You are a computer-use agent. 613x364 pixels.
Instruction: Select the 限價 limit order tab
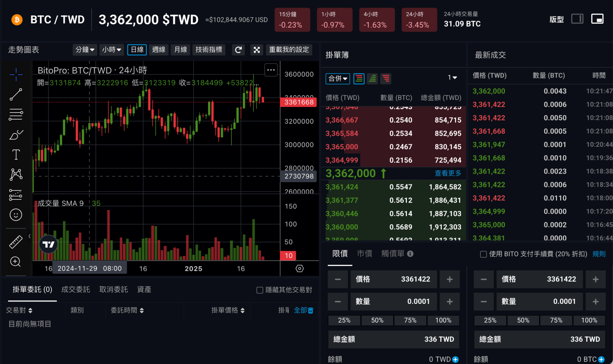click(x=340, y=254)
